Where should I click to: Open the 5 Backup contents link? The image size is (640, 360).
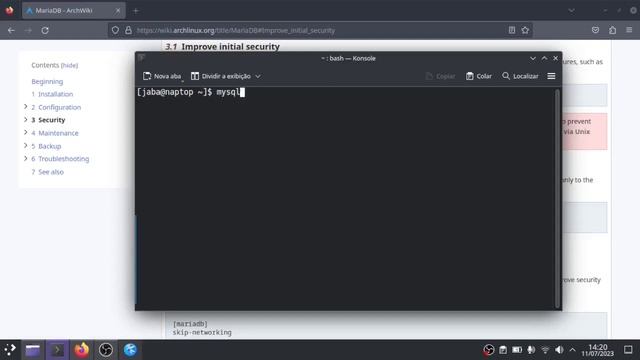[x=46, y=146]
